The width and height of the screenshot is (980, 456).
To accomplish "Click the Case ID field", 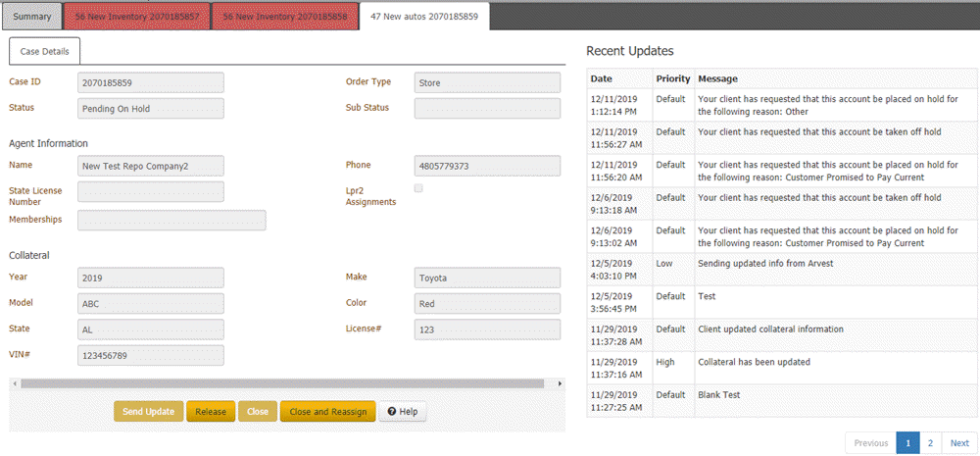I will coord(151,83).
